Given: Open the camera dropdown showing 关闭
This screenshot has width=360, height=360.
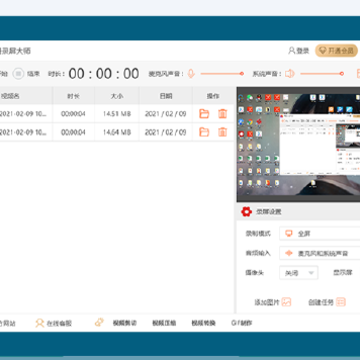Looking at the screenshot, I should (299, 273).
